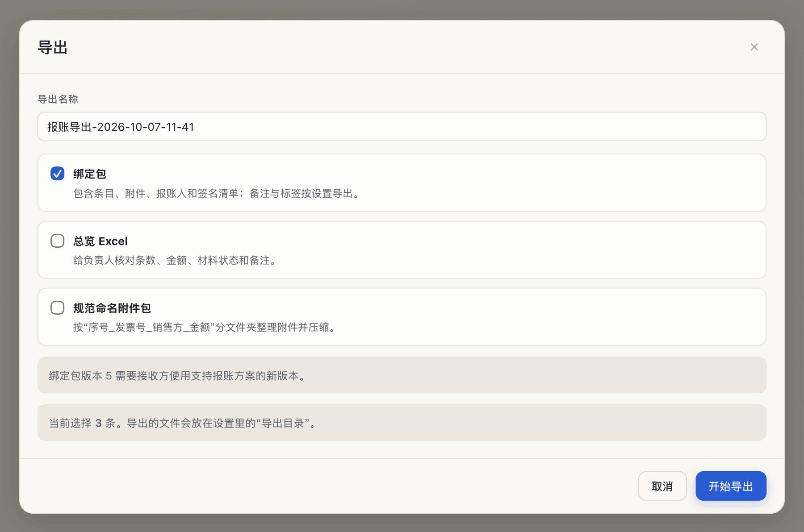Screen dimensions: 804x532
Task: Click the 总览 Excel option title
Action: [100, 241]
